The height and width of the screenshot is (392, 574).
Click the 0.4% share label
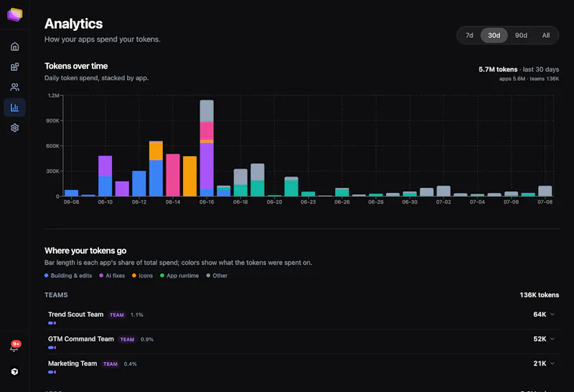point(131,364)
